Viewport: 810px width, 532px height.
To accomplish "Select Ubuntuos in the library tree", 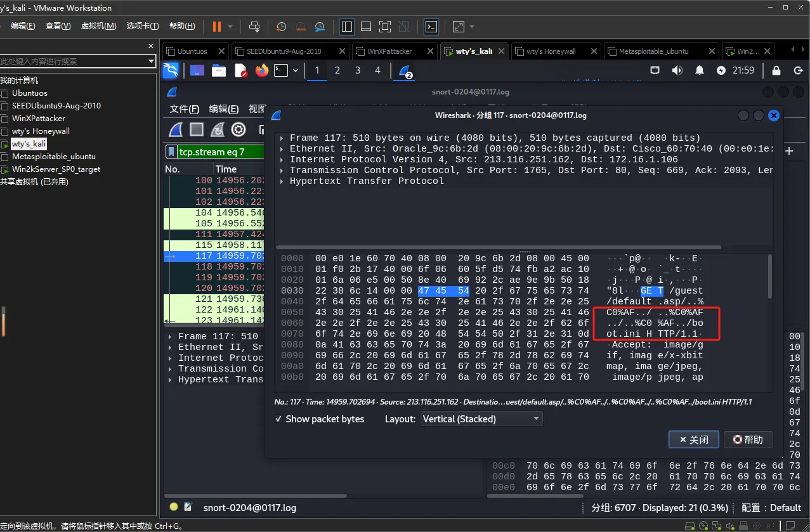I will tap(29, 93).
